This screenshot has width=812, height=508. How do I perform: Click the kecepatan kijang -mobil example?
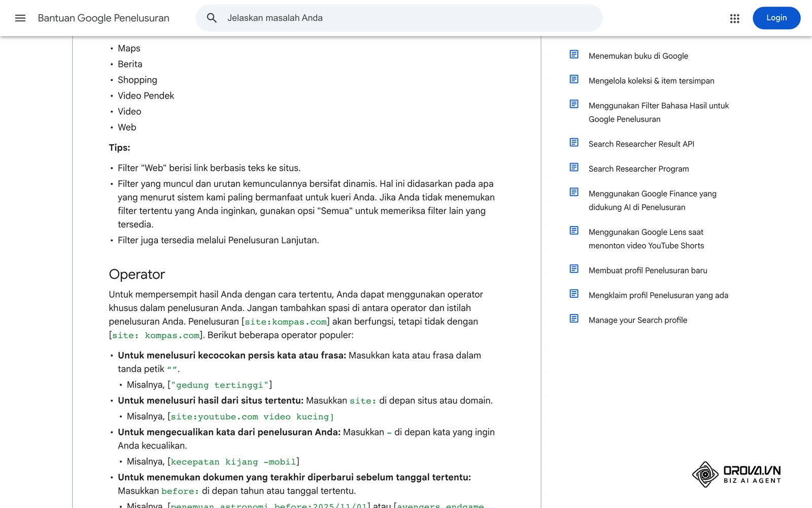tap(233, 462)
